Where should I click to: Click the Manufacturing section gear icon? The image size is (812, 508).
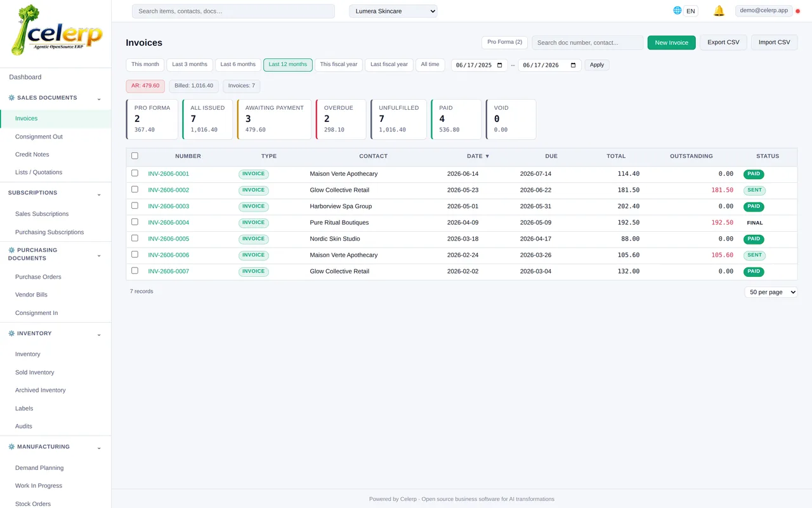tap(11, 447)
